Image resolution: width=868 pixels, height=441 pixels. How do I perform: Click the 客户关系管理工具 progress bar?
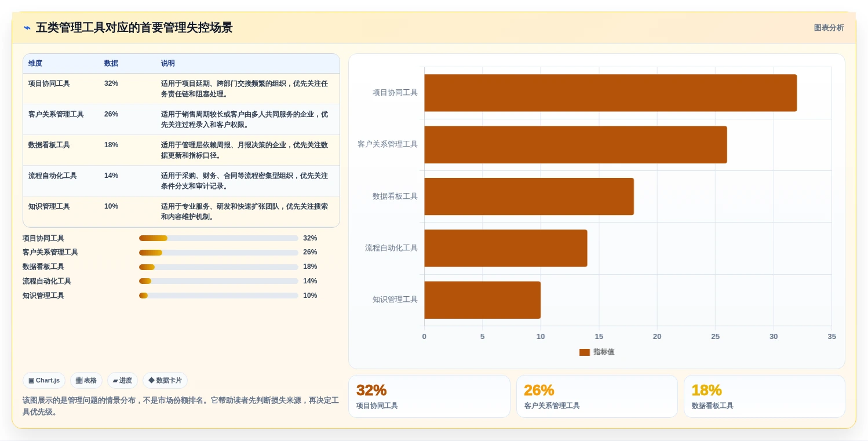pos(218,253)
